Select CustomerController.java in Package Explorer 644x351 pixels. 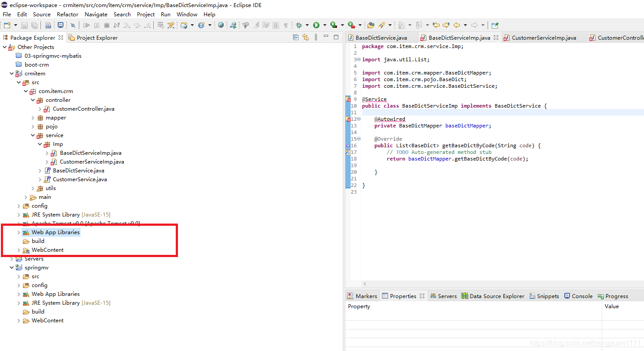pyautogui.click(x=83, y=108)
